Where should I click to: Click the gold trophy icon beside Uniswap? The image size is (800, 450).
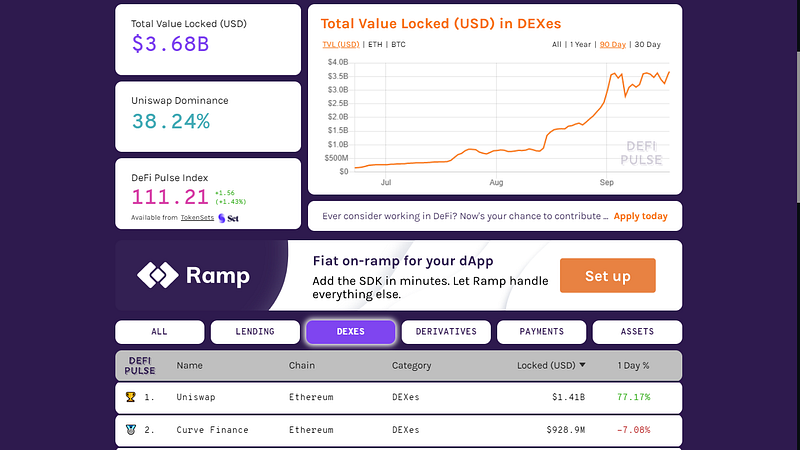tap(131, 397)
